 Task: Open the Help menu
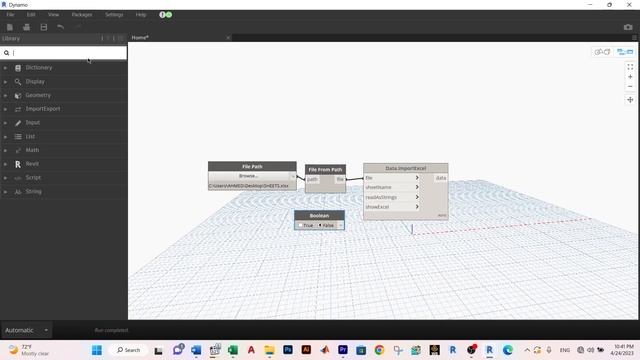tap(141, 15)
